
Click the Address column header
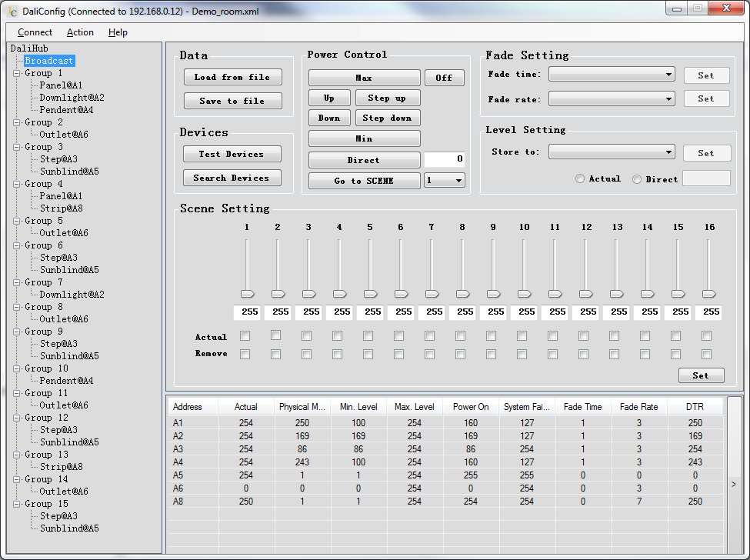pyautogui.click(x=194, y=407)
